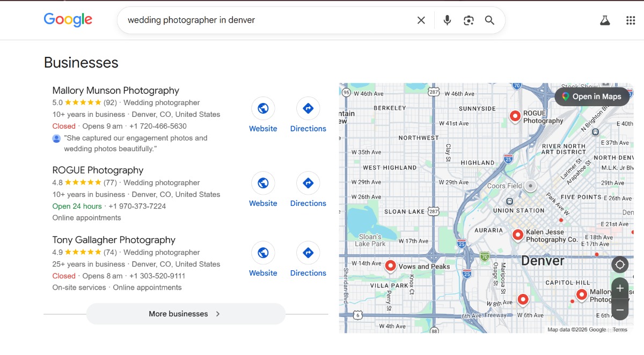Open Mallory Munson 92 reviews count
This screenshot has height=355, width=644.
coord(110,102)
